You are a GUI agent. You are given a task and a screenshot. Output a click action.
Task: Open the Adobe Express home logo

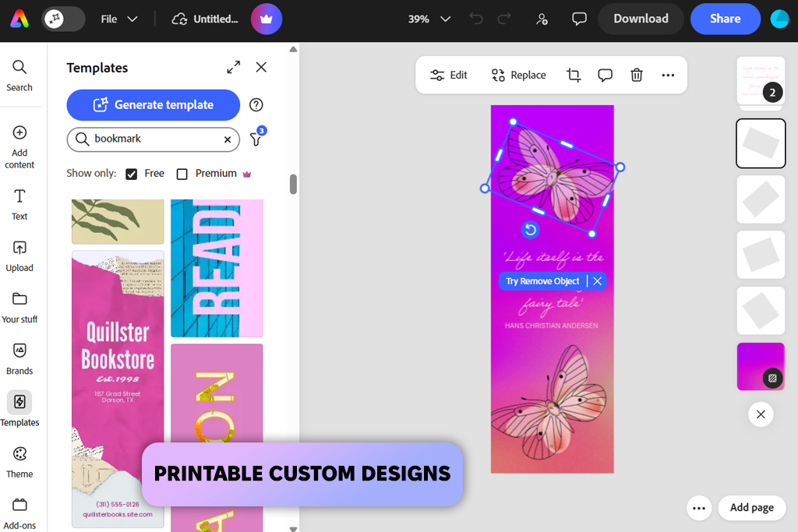coord(19,19)
